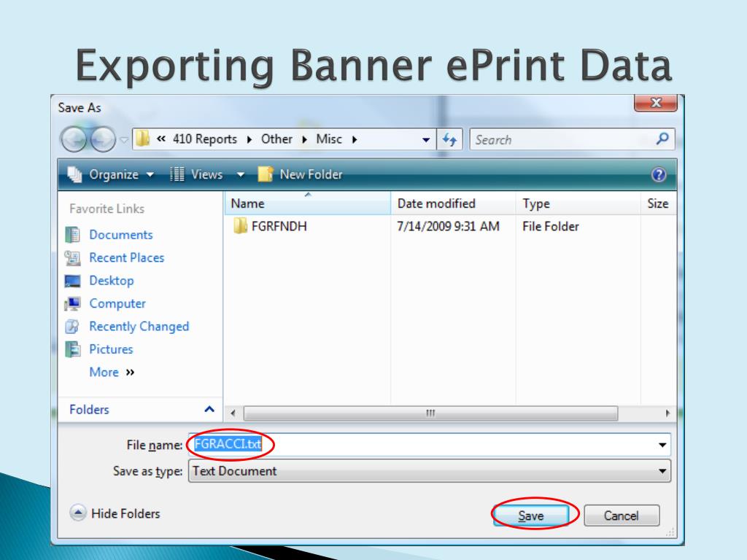The height and width of the screenshot is (560, 747).
Task: Click the blue Help question mark icon
Action: (659, 175)
